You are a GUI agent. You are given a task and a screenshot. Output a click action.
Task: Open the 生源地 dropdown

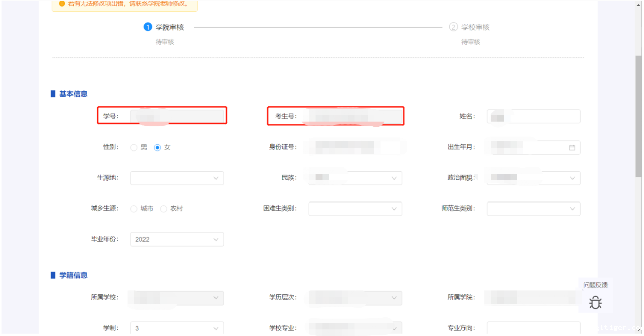coord(176,178)
